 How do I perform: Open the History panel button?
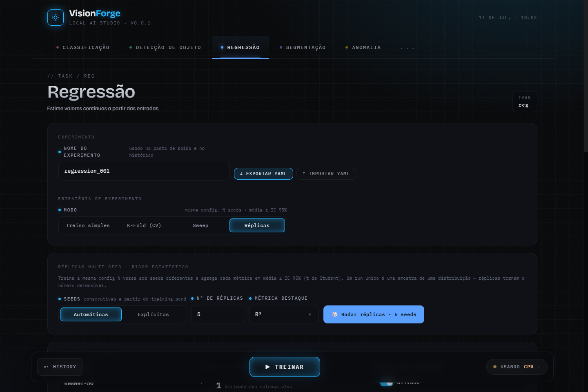(60, 367)
